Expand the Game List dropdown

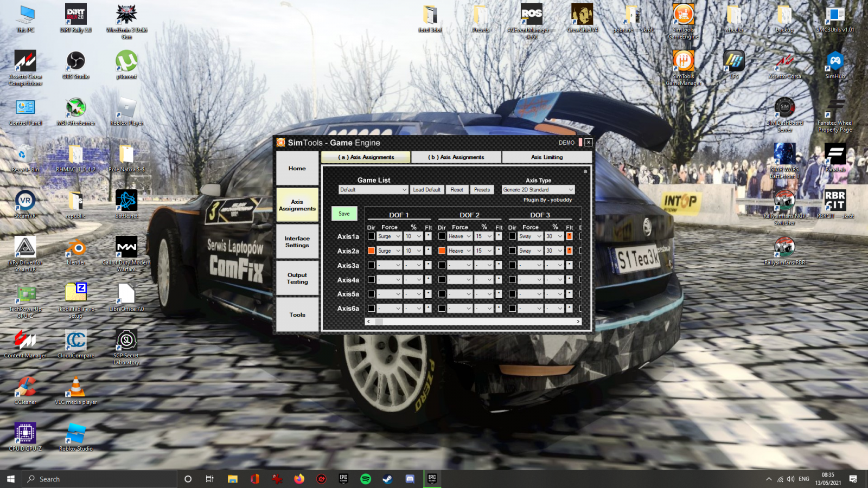pos(373,190)
